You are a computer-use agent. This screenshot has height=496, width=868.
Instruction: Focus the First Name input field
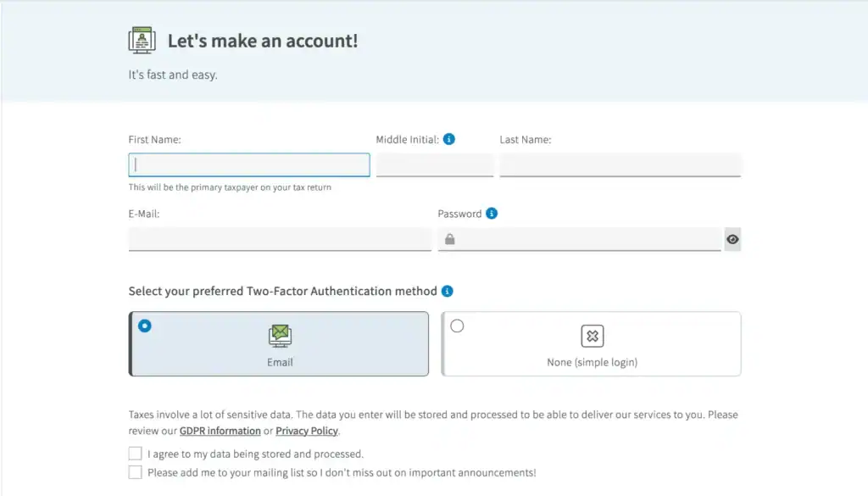point(249,164)
